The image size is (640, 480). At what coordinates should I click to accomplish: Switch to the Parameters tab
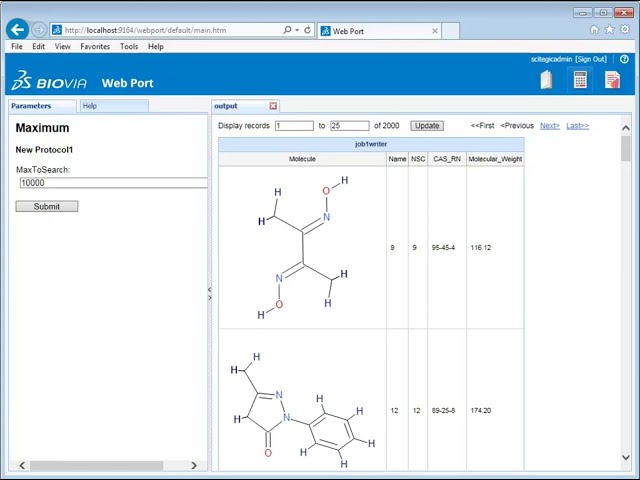[x=42, y=106]
